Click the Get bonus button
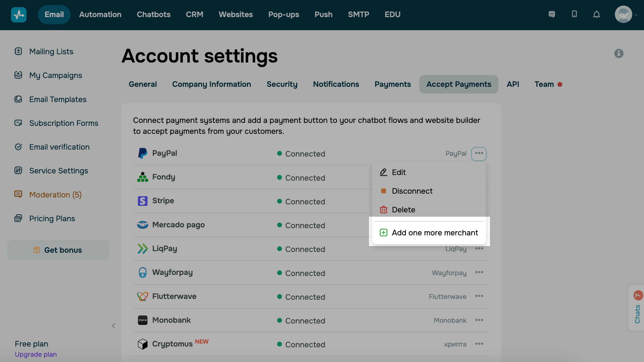This screenshot has width=644, height=362. pos(58,250)
